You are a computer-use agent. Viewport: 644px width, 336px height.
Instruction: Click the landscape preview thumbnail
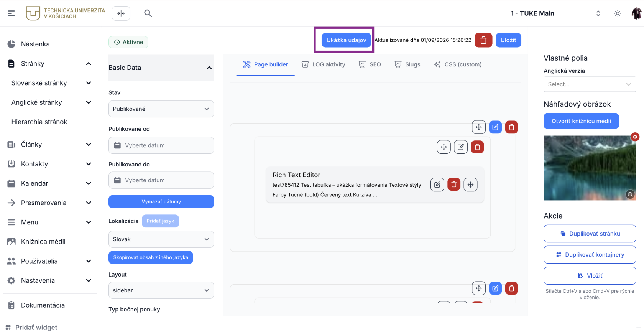[590, 168]
